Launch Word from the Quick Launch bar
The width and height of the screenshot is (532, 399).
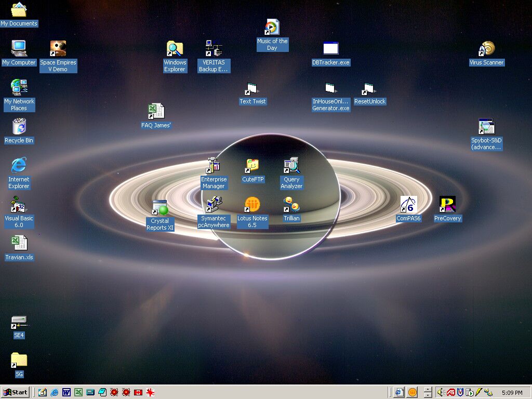pos(66,392)
